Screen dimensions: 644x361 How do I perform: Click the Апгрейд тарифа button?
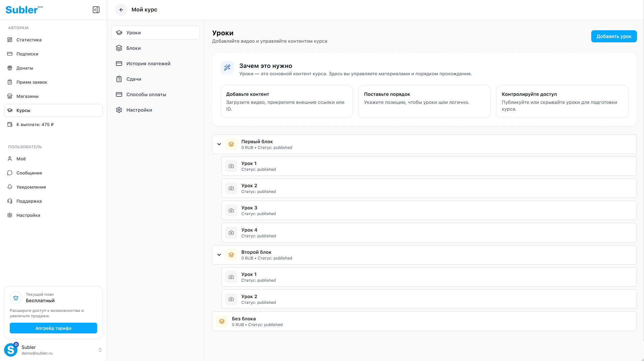[x=53, y=328]
